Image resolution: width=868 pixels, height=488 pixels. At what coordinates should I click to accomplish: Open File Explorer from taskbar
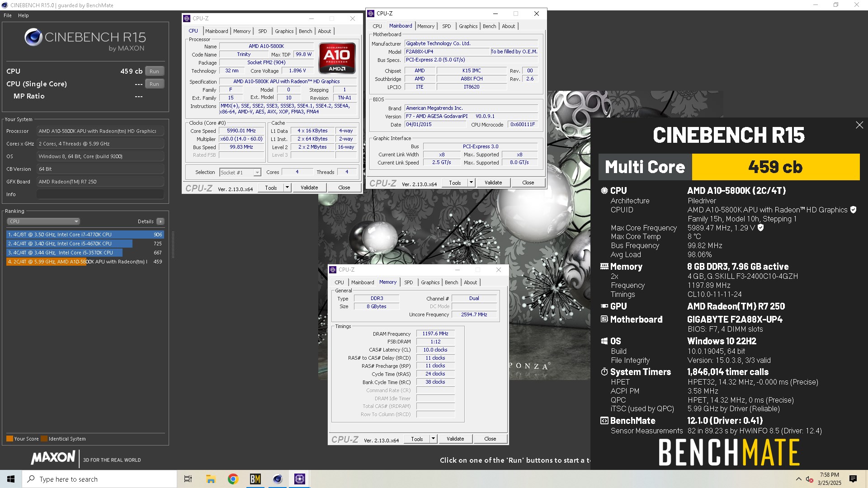point(211,479)
